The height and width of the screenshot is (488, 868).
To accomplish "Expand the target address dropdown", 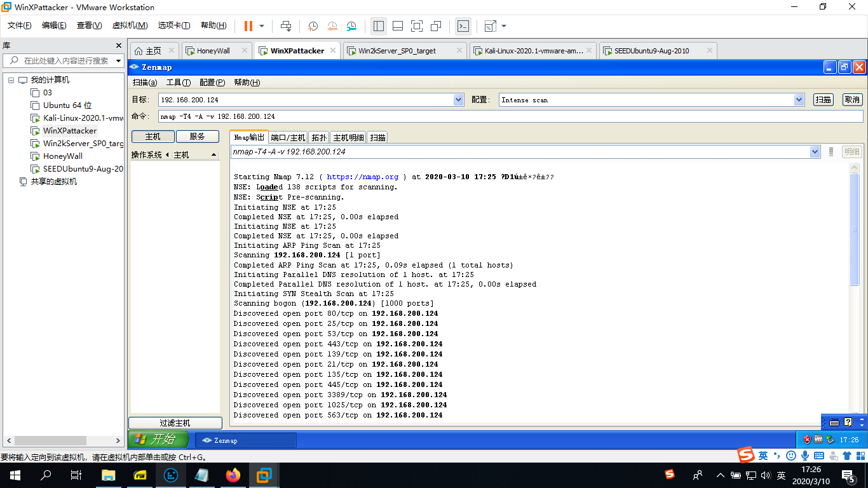I will [459, 100].
